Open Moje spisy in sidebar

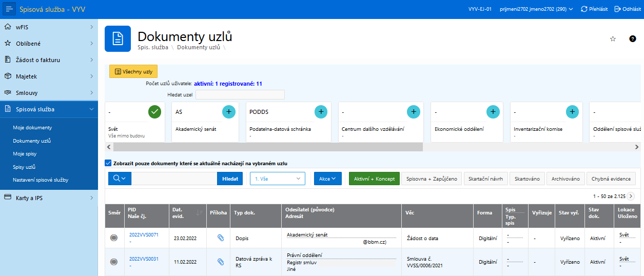click(25, 154)
